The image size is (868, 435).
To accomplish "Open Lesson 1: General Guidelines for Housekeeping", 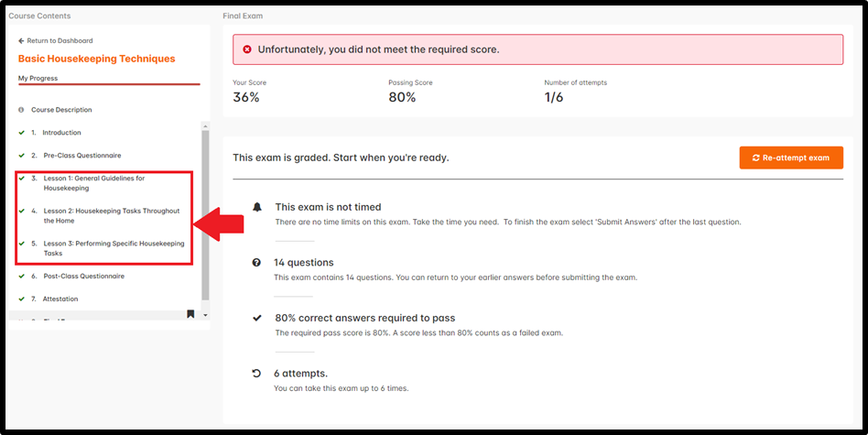I will tap(94, 183).
